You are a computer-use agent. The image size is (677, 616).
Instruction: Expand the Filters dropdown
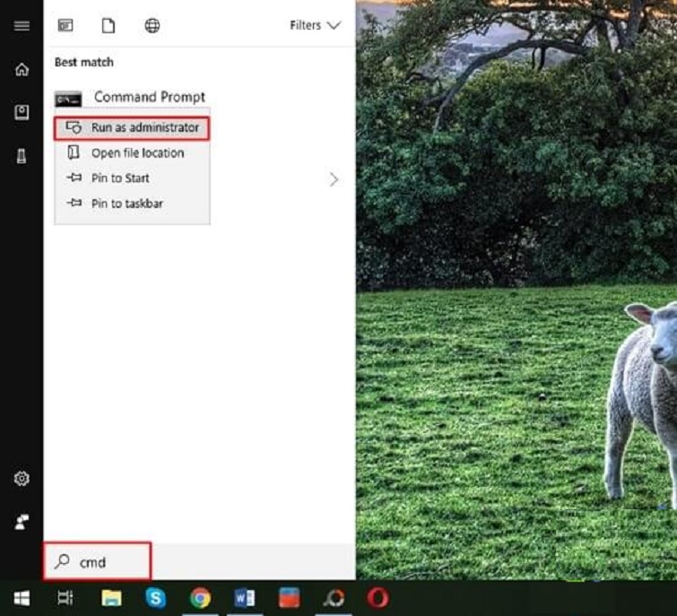(x=315, y=26)
